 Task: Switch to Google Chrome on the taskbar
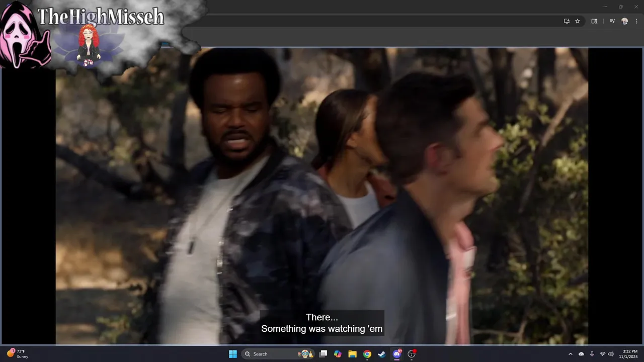click(x=367, y=354)
